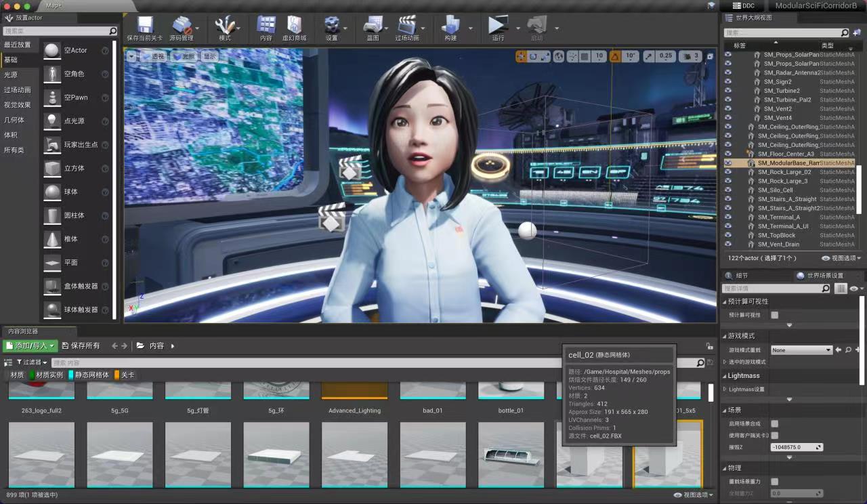Screen dimensions: 867x504
Task: Select 点光源 point light in actor list
Action: coord(74,121)
